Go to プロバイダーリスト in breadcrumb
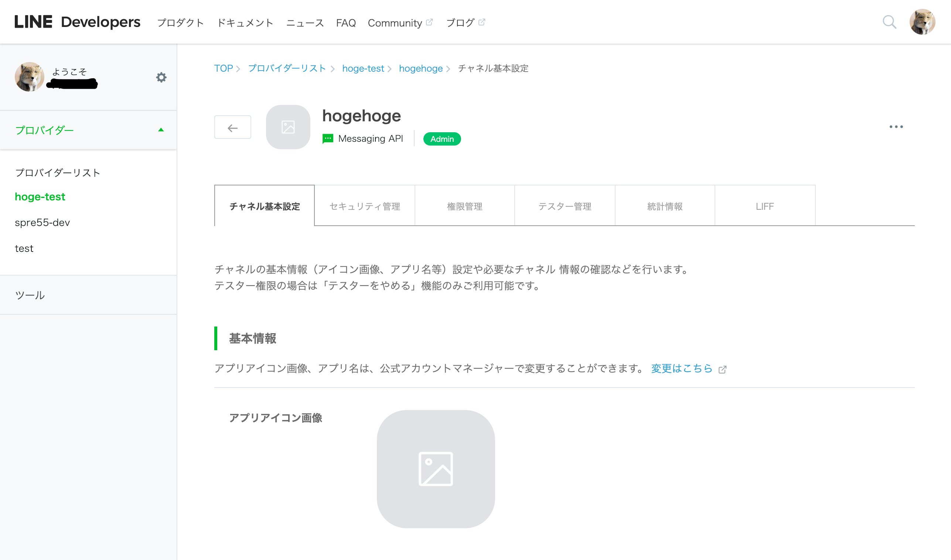Image resolution: width=951 pixels, height=560 pixels. coord(287,68)
